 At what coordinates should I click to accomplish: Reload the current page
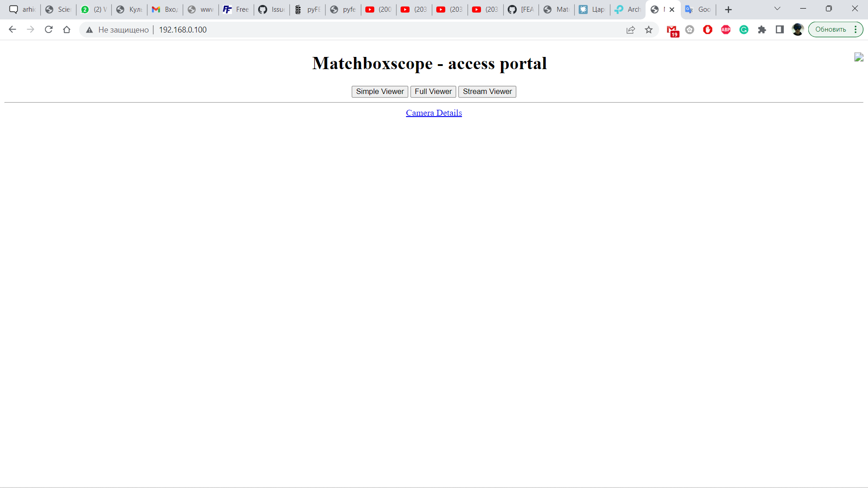49,30
